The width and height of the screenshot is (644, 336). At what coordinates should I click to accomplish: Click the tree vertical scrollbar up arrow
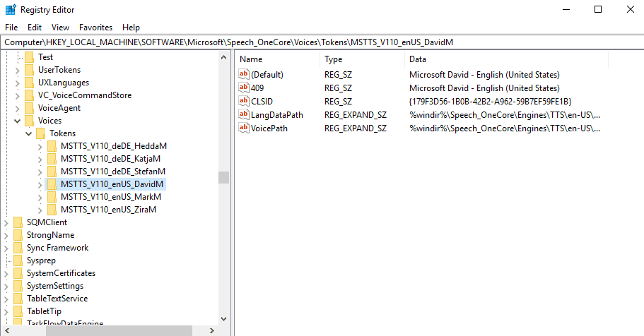(x=223, y=57)
